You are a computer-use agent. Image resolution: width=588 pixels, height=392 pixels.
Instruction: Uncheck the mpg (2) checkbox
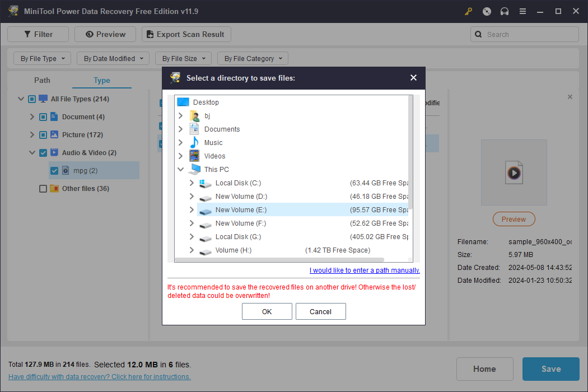(x=54, y=171)
